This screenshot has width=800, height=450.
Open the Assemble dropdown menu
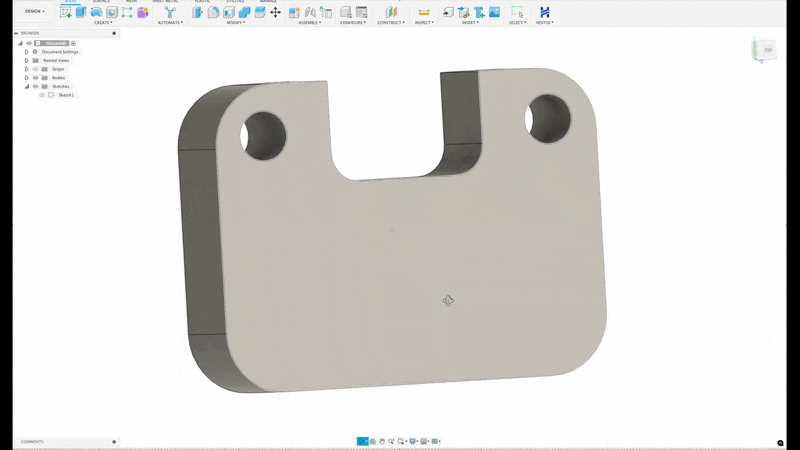point(310,22)
